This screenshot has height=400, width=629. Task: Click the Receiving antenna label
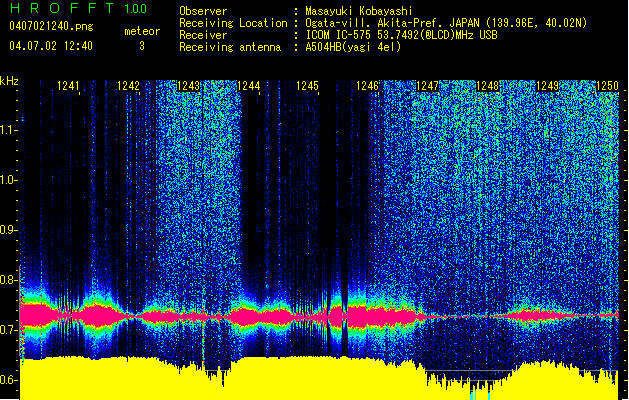pyautogui.click(x=230, y=47)
